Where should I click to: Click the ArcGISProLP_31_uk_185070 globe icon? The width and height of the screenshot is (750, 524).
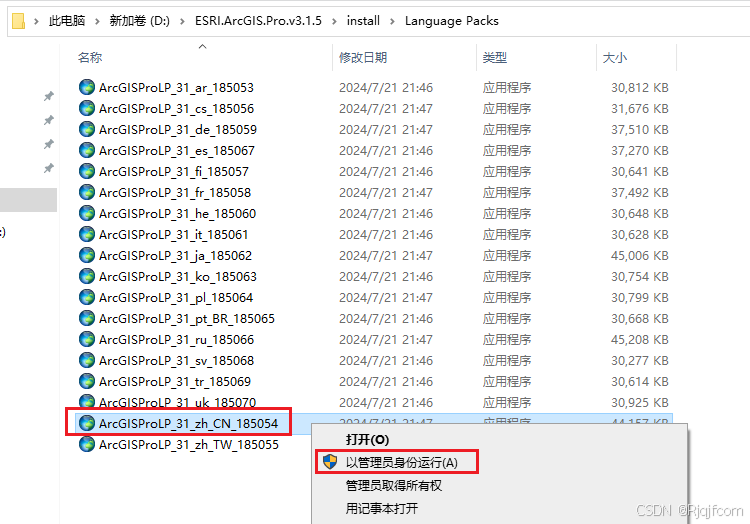point(87,402)
